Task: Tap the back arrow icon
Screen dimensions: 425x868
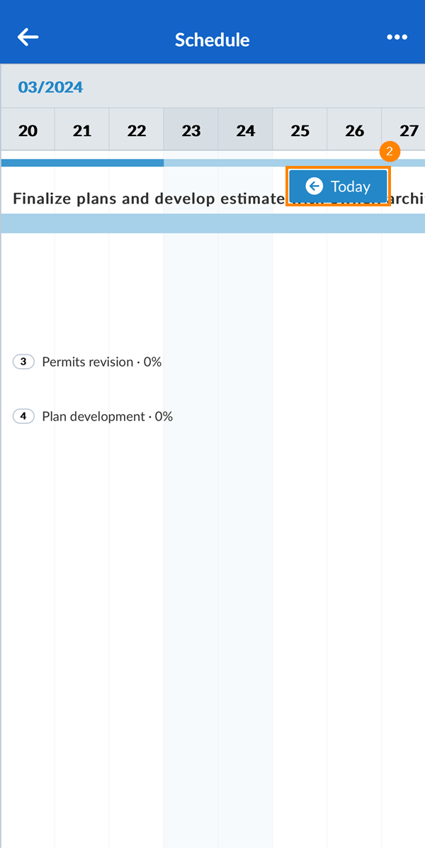Action: point(28,38)
